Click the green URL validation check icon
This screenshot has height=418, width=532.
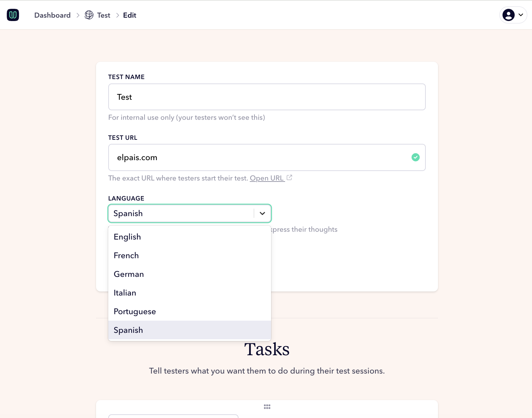click(x=415, y=157)
